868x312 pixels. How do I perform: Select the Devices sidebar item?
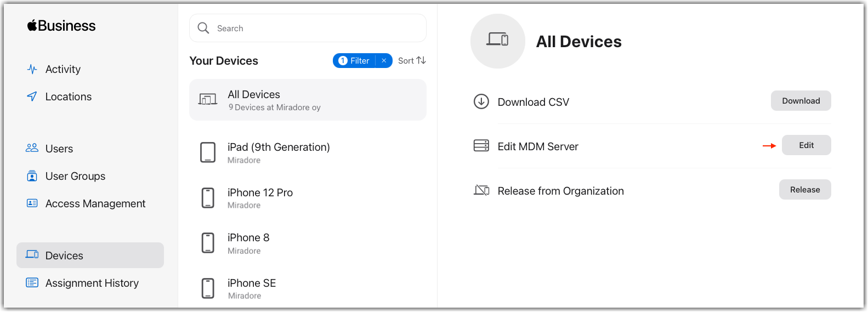click(90, 256)
